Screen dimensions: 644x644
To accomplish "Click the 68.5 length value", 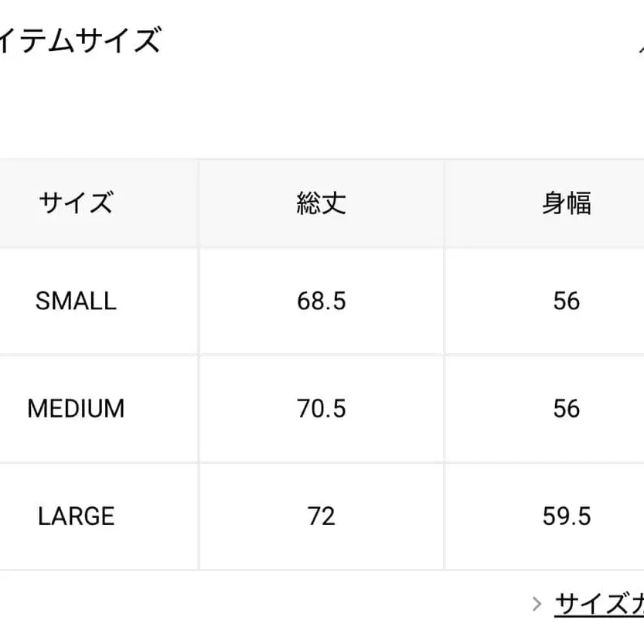I will pos(321,301).
